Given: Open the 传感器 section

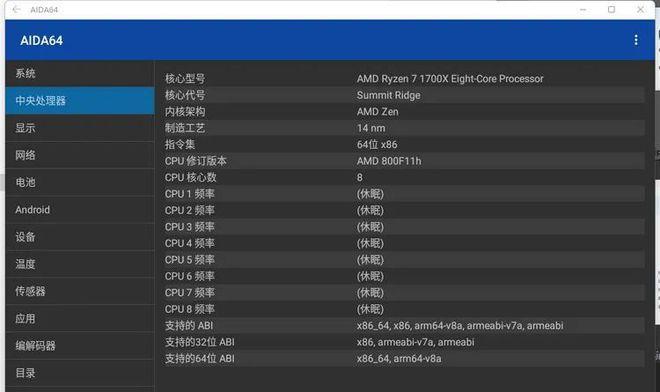Looking at the screenshot, I should (x=80, y=291).
